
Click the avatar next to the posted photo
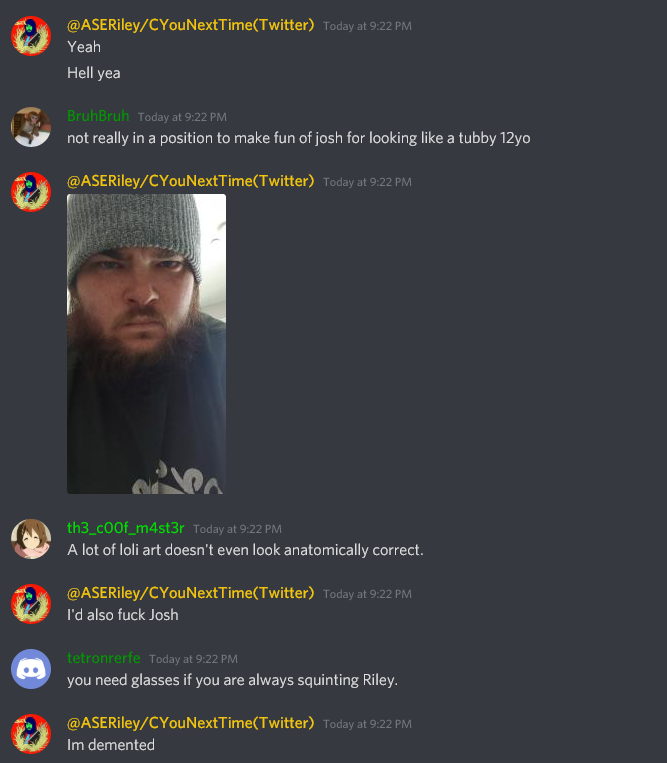(31, 192)
